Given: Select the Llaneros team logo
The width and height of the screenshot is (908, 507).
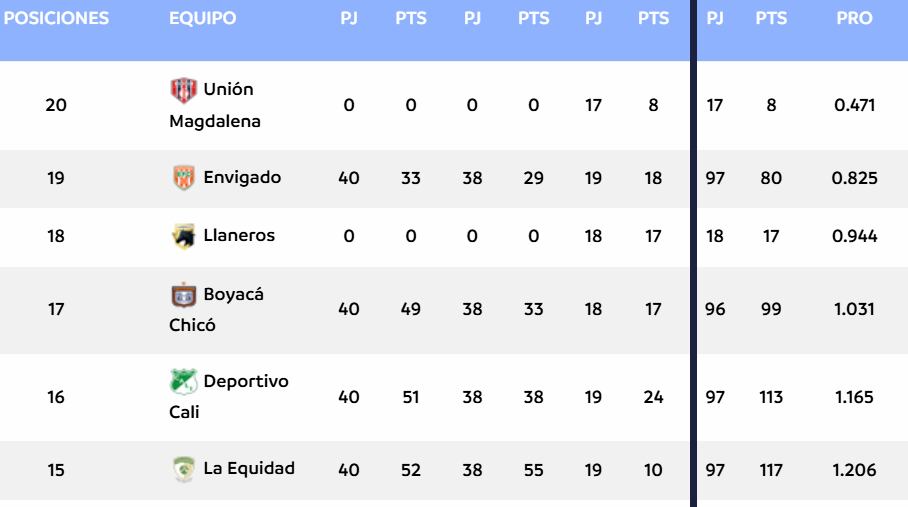Looking at the screenshot, I should pos(184,236).
